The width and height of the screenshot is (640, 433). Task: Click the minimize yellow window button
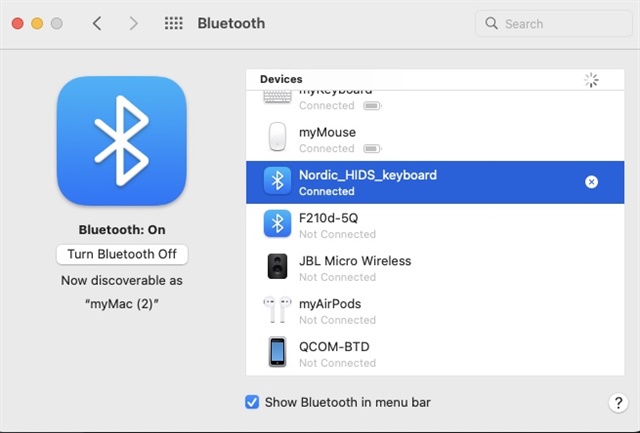pyautogui.click(x=37, y=23)
